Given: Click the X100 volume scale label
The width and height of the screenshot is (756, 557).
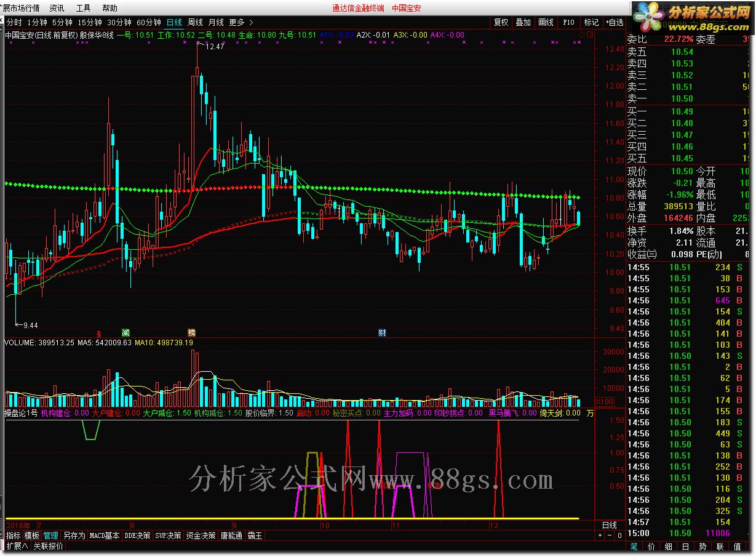Looking at the screenshot, I should (x=605, y=401).
